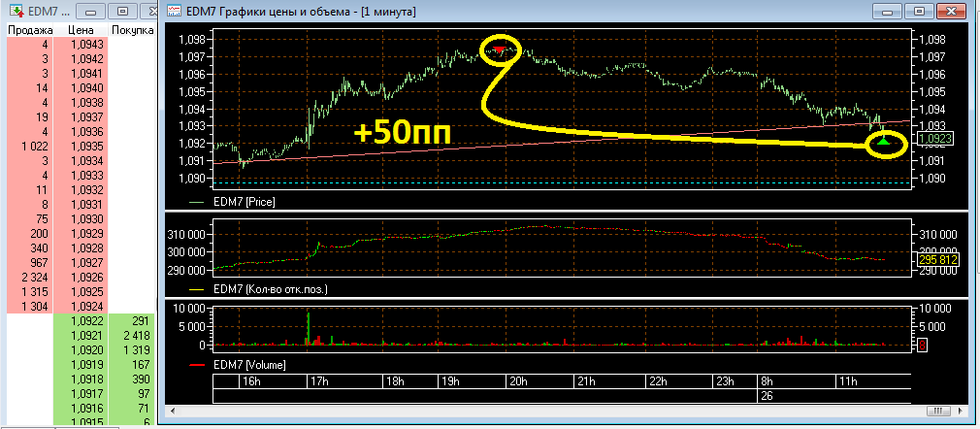The height and width of the screenshot is (429, 980).
Task: Click the 20h label on the time axis
Action: [519, 381]
